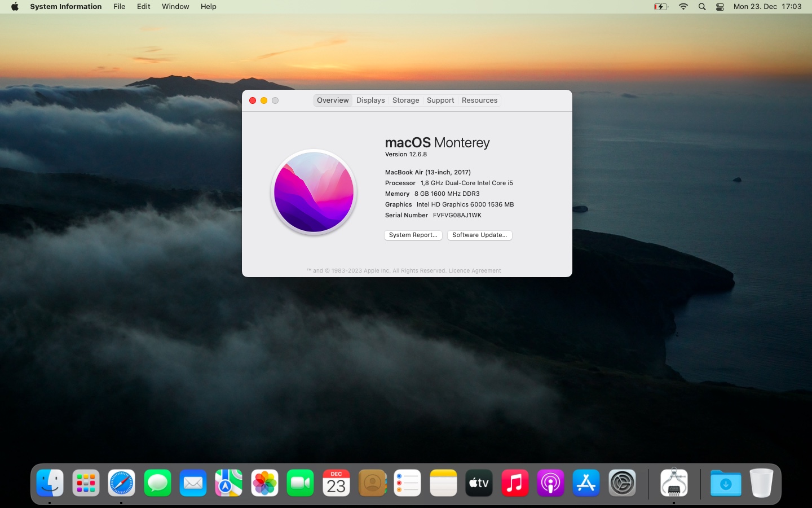Open Mail app in Dock

[x=193, y=483]
